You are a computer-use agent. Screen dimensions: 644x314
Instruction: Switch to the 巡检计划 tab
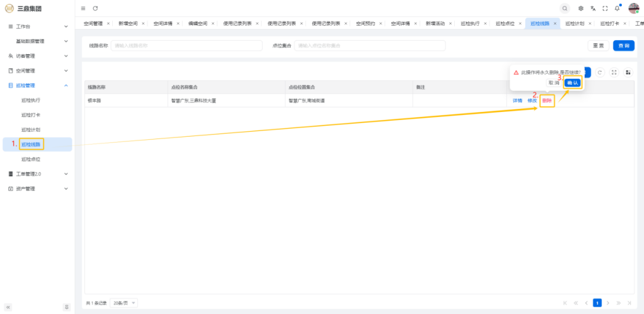click(x=574, y=23)
